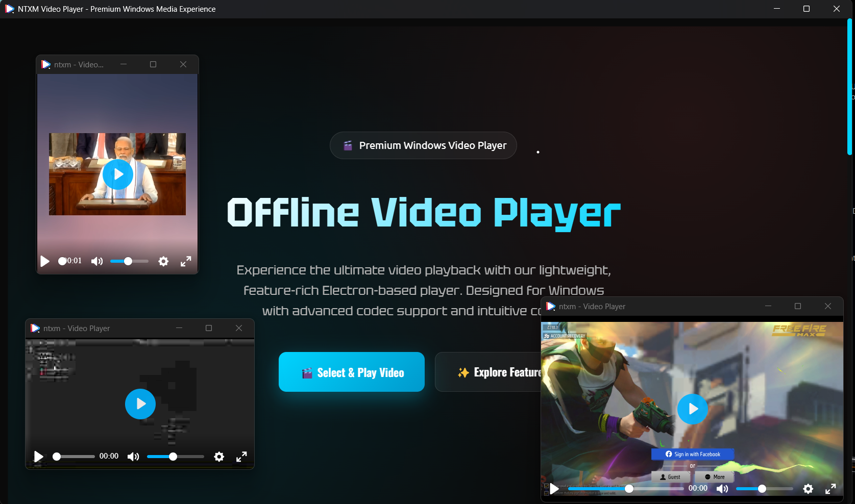The height and width of the screenshot is (504, 855).
Task: Maximize the top-left ntxm video window
Action: pyautogui.click(x=153, y=64)
